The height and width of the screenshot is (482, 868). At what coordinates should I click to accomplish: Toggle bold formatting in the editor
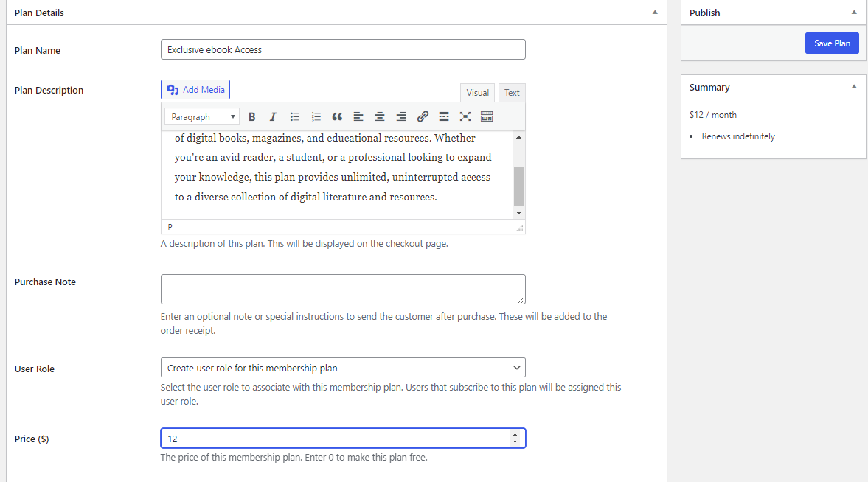(x=252, y=116)
